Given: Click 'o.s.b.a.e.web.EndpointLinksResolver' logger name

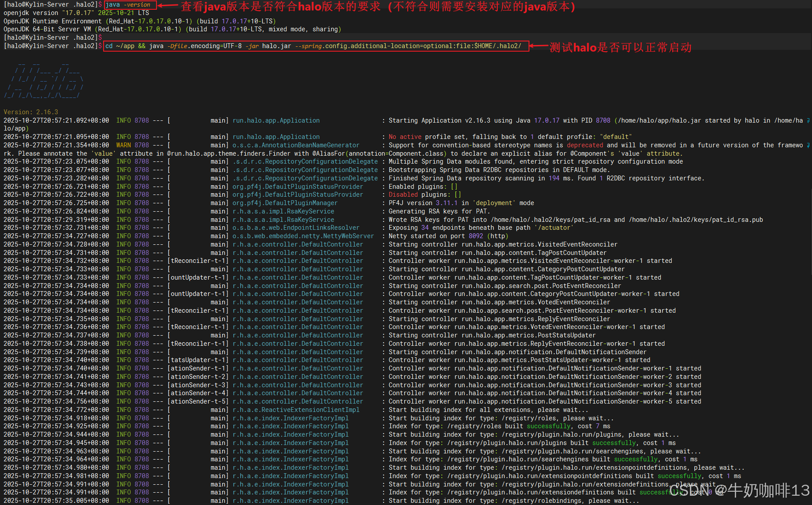Looking at the screenshot, I should pyautogui.click(x=296, y=228).
